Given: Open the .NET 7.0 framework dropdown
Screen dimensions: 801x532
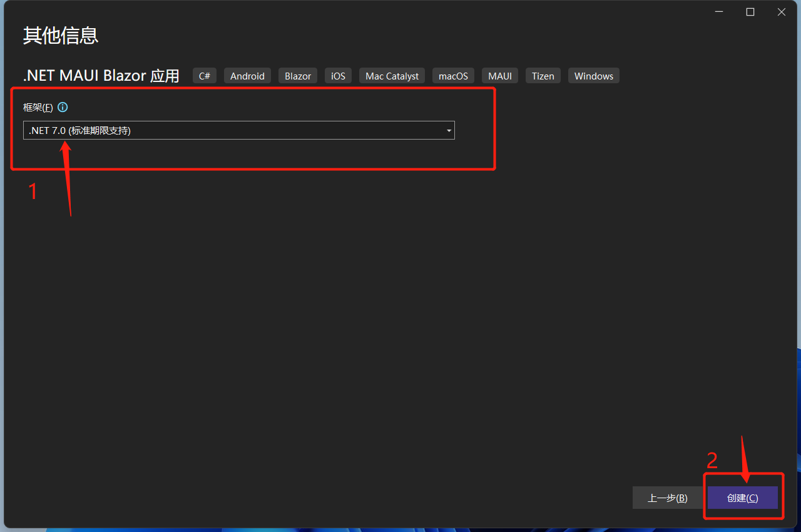Looking at the screenshot, I should pos(238,130).
